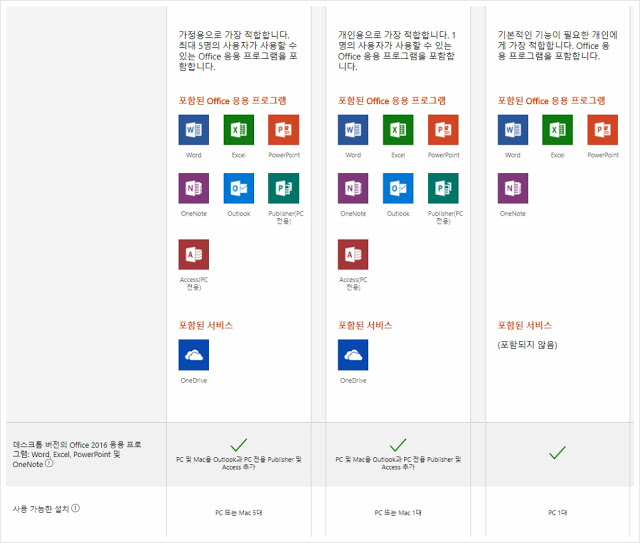Click 포함된 서비스 heading in personal plan column
The width and height of the screenshot is (640, 543).
coord(365,325)
